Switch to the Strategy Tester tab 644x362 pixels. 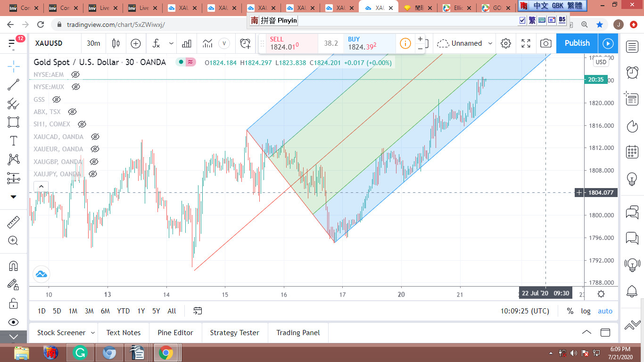pos(234,333)
